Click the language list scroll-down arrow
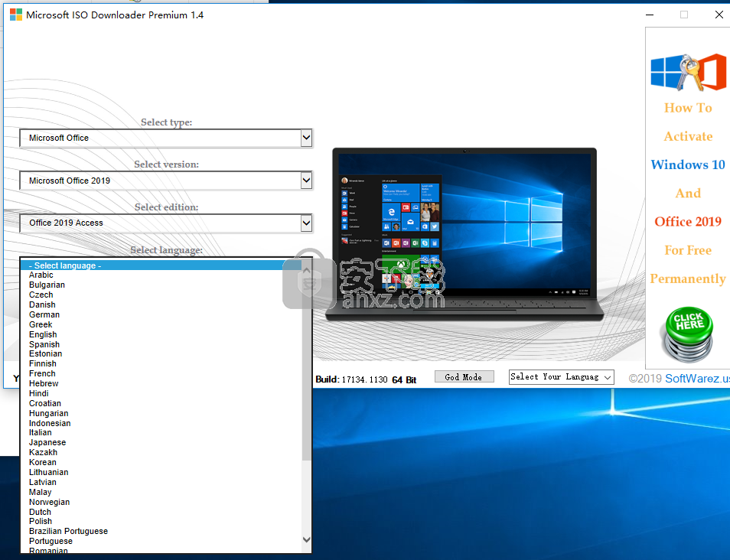Screen dimensions: 730x560 coord(306,540)
